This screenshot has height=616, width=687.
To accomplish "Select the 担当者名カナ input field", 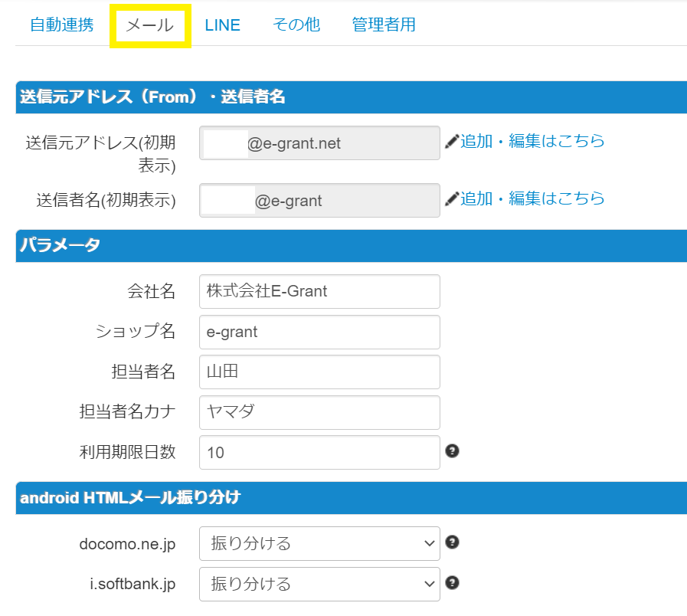I will pyautogui.click(x=319, y=412).
